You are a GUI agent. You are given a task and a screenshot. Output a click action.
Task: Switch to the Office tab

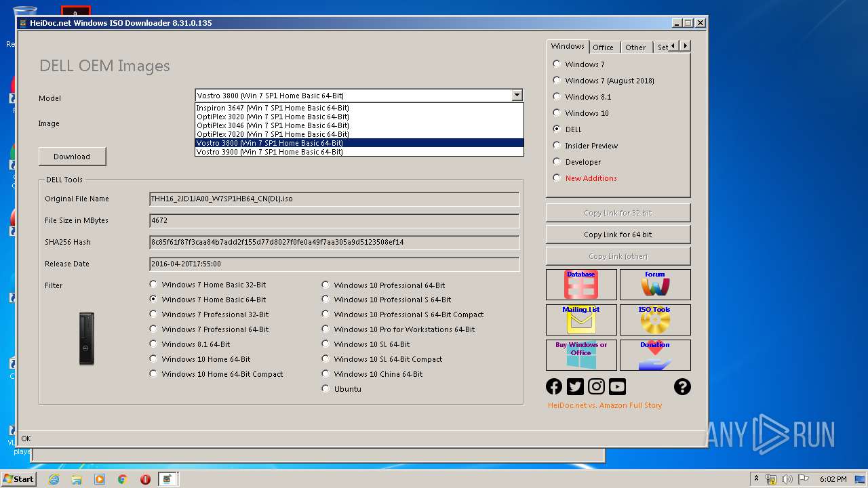603,47
